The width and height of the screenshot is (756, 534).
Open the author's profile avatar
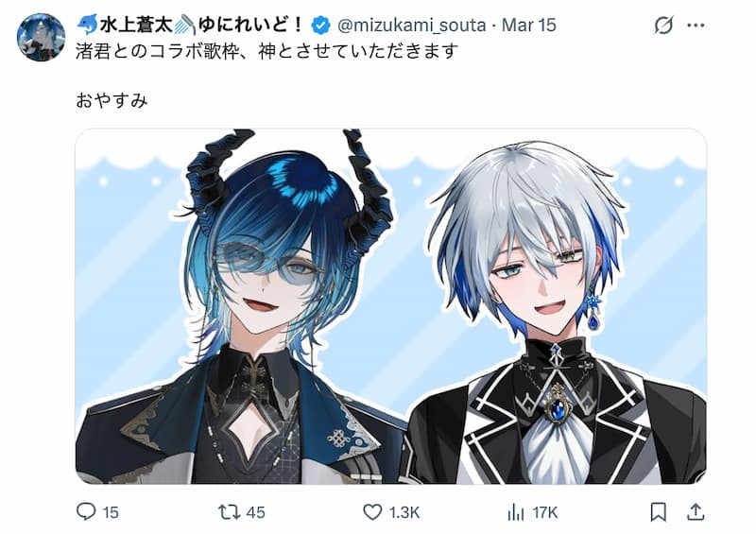(x=41, y=37)
